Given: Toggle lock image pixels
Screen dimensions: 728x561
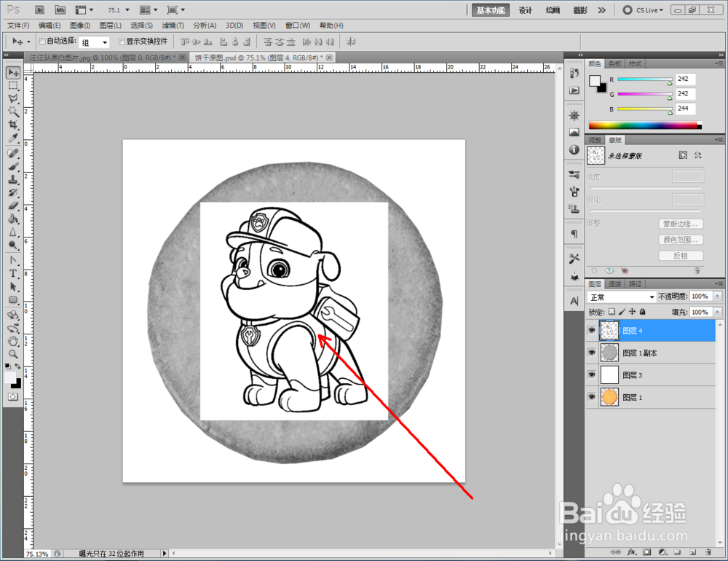Looking at the screenshot, I should (x=622, y=311).
